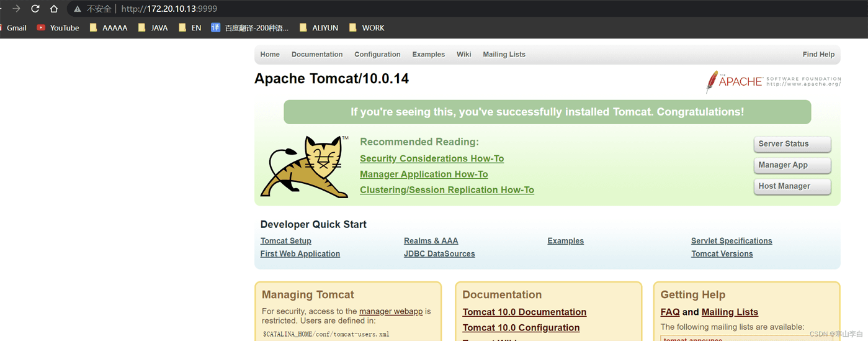Click the Apache Software Foundation logo
Viewport: 868px width, 341px height.
click(x=773, y=82)
